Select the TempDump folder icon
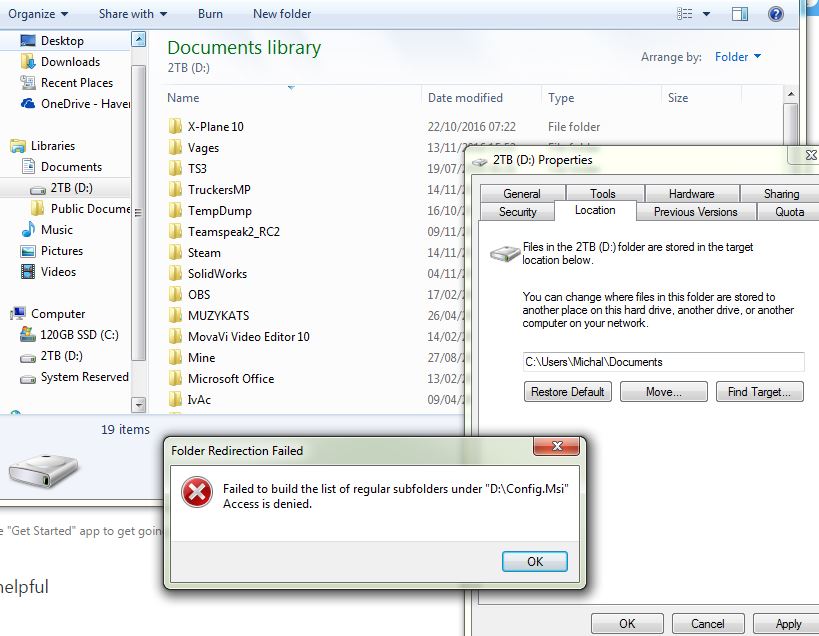This screenshot has width=819, height=636. point(175,210)
